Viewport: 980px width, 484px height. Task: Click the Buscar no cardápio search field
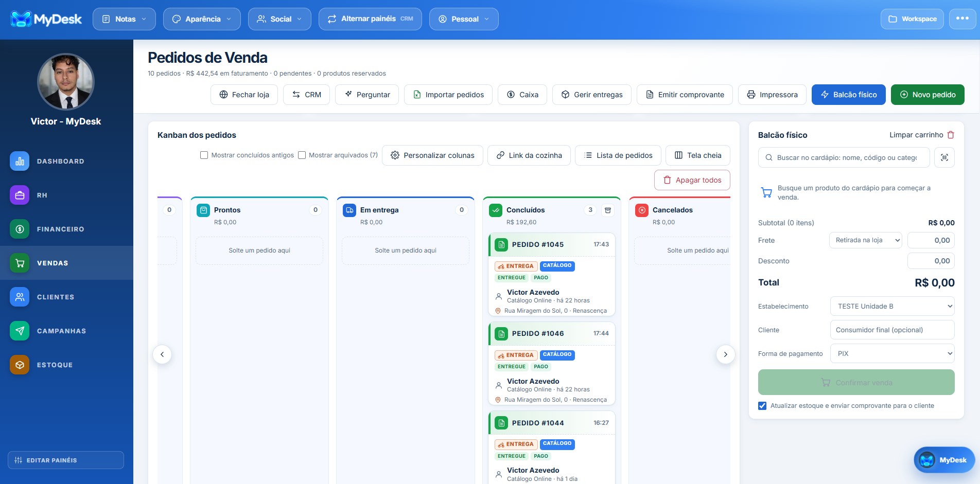click(844, 157)
